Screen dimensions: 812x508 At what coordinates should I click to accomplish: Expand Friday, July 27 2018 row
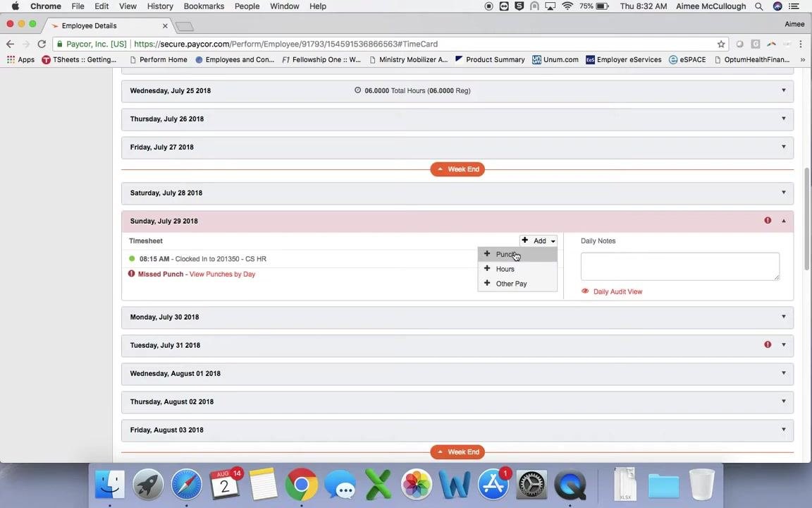pyautogui.click(x=457, y=147)
